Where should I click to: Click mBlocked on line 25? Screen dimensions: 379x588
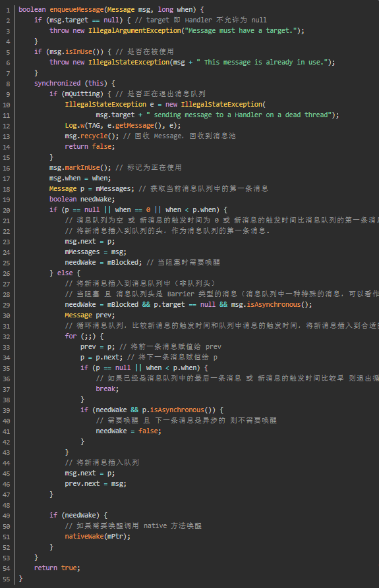click(123, 262)
